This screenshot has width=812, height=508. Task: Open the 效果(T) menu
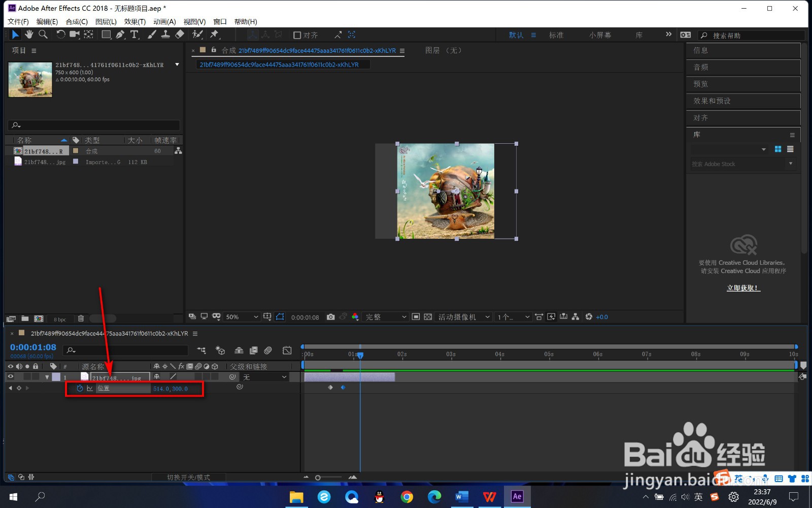[x=135, y=21]
